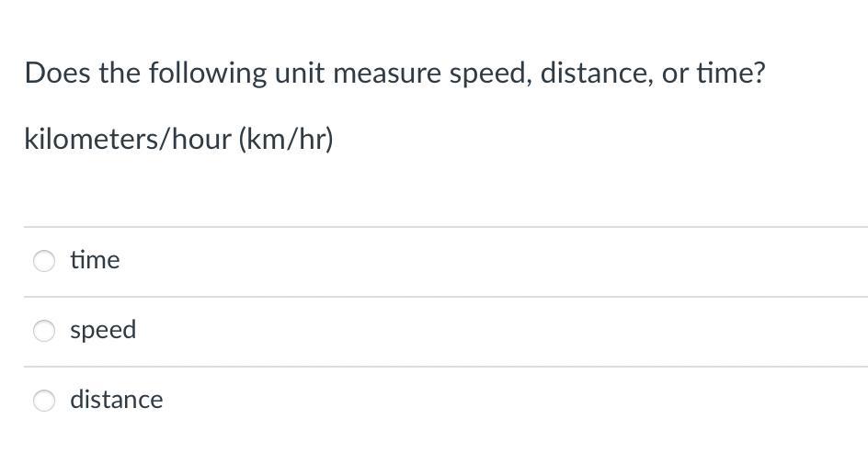Click the word "the" in the question
This screenshot has width=868, height=465.
119,74
